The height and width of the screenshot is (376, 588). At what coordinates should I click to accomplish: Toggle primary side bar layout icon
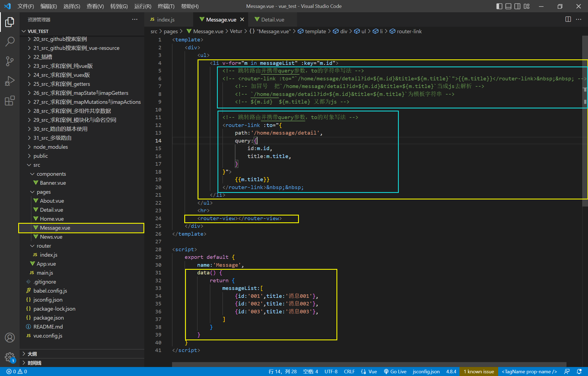click(499, 6)
